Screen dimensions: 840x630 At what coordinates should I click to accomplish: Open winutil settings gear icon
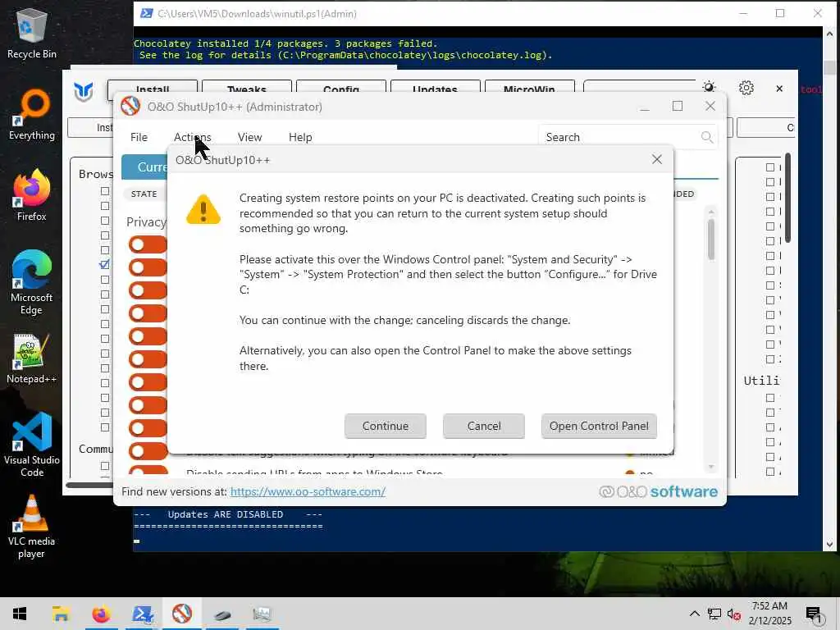coord(746,87)
